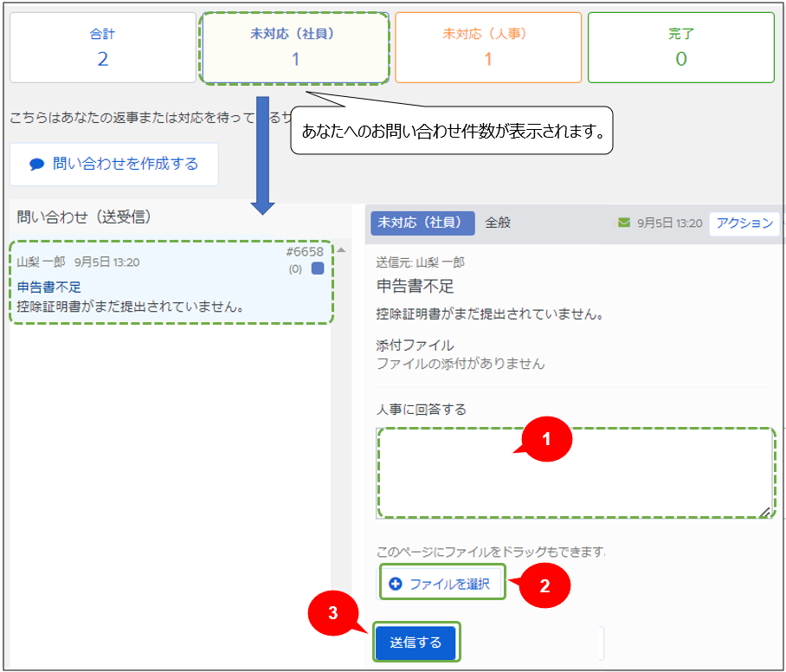Open the アクション dropdown menu
This screenshot has width=786, height=672.
pos(744,223)
